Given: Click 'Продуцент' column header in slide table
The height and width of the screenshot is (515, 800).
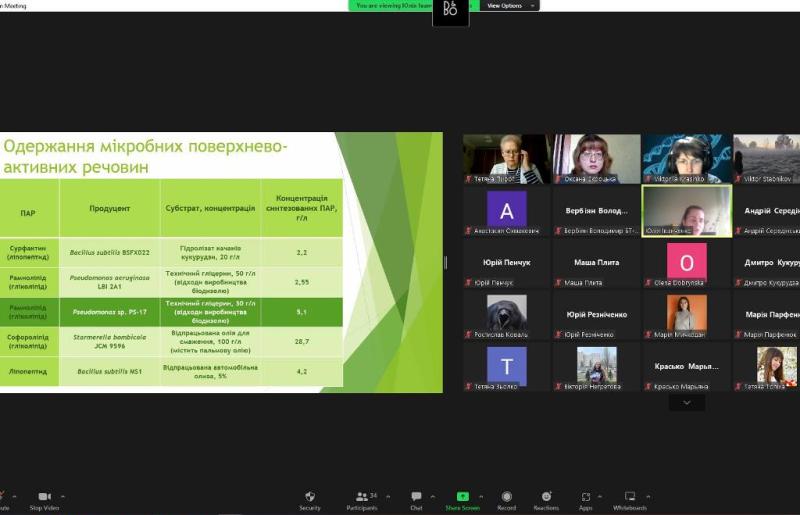Looking at the screenshot, I should pos(110,208).
